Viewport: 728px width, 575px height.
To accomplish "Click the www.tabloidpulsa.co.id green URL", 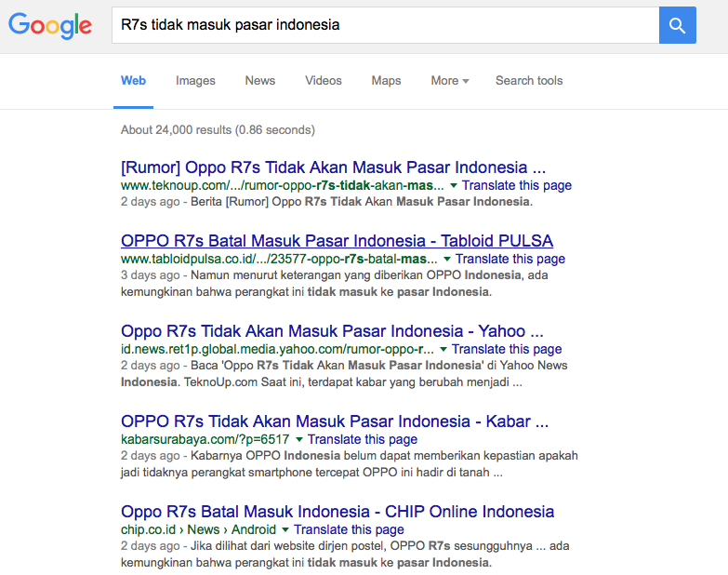I will click(x=279, y=259).
